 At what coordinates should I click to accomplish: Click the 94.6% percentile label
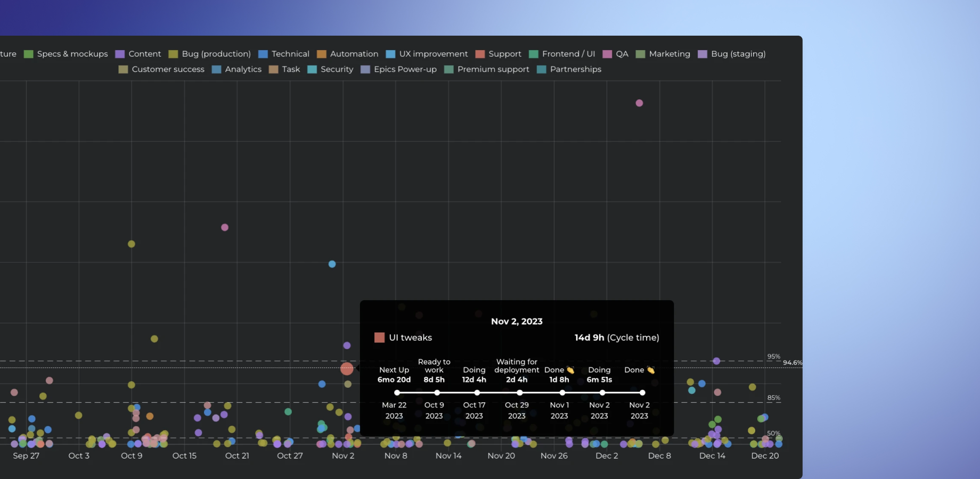793,362
